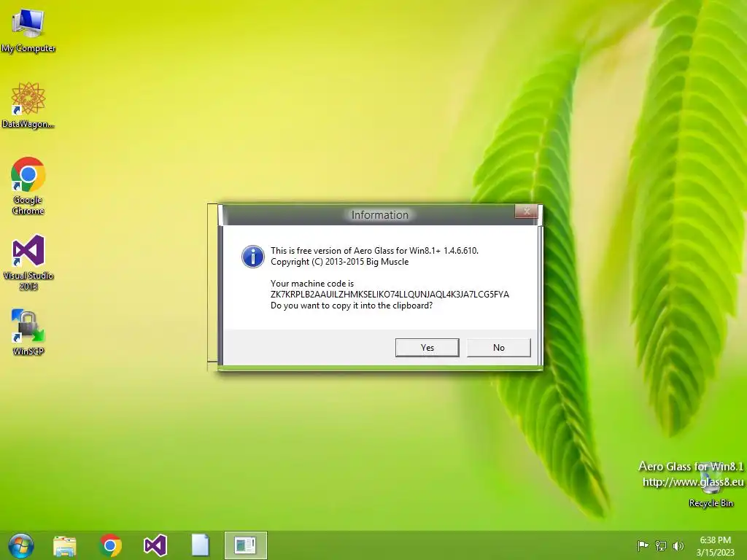Viewport: 747px width, 560px height.
Task: Click the machine code text ZK7KRPLB2...
Action: tap(390, 295)
